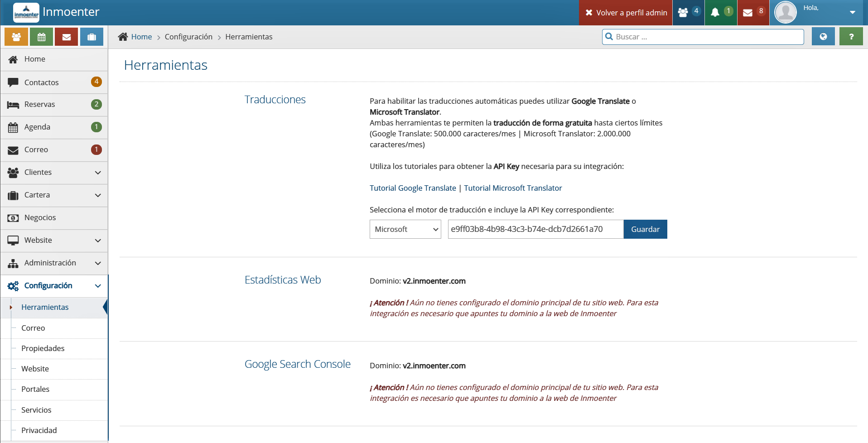Click the magnifier icon in search box
868x443 pixels.
[x=609, y=37]
